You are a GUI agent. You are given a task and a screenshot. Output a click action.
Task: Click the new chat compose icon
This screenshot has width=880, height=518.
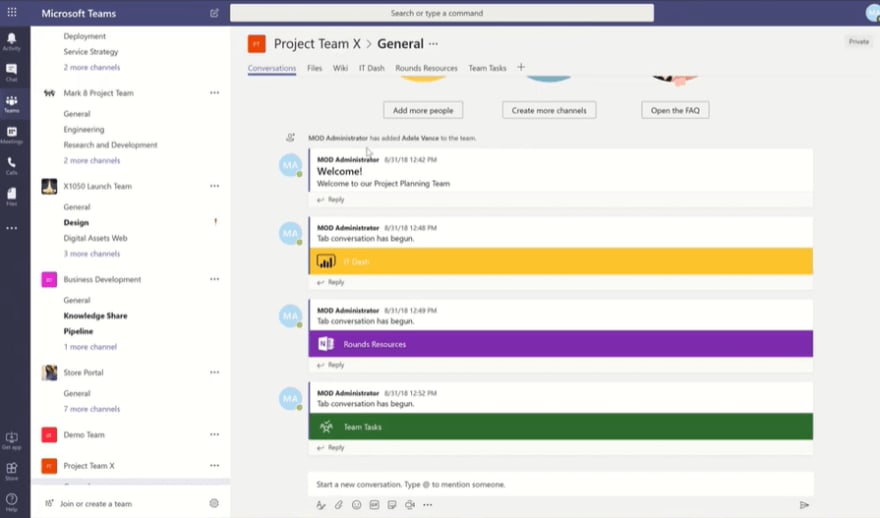(x=214, y=13)
